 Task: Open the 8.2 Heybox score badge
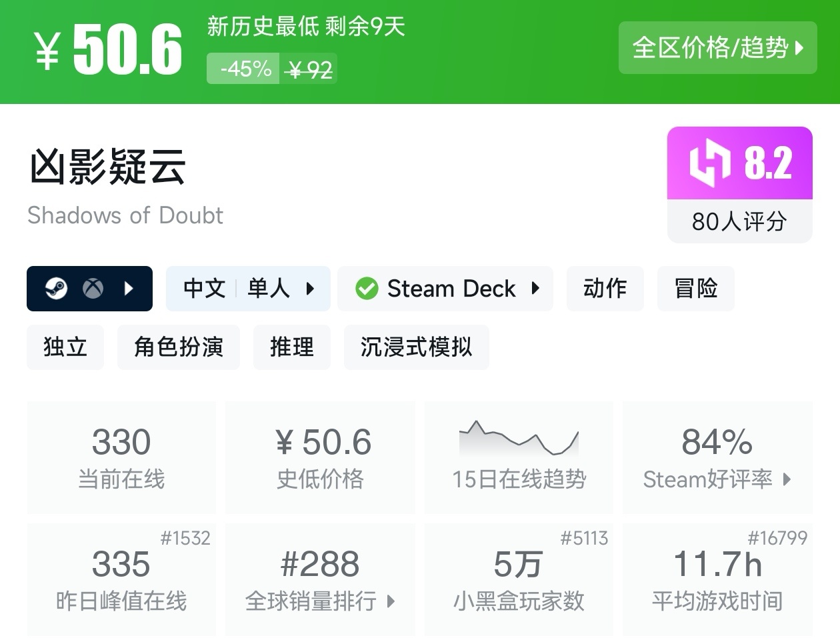(740, 163)
